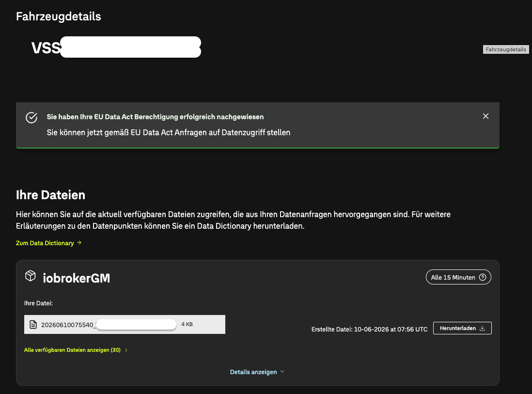
Task: Click the 4 KB file size label
Action: click(187, 324)
